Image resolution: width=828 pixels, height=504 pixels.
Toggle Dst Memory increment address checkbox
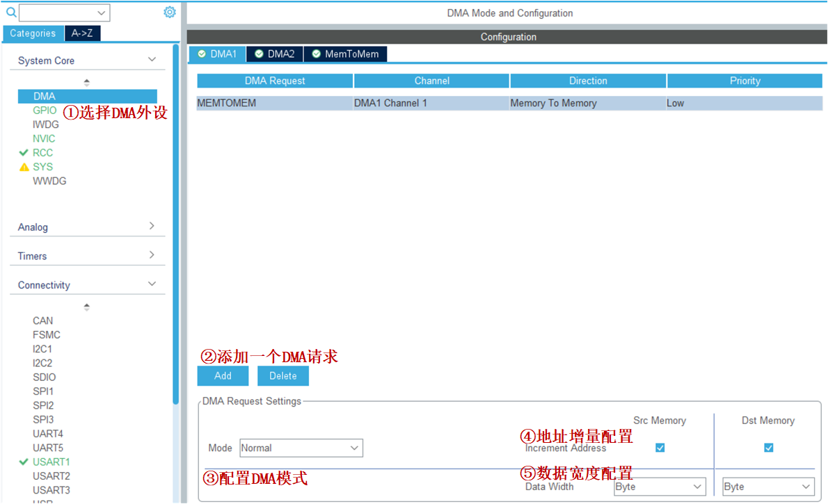[x=768, y=448]
